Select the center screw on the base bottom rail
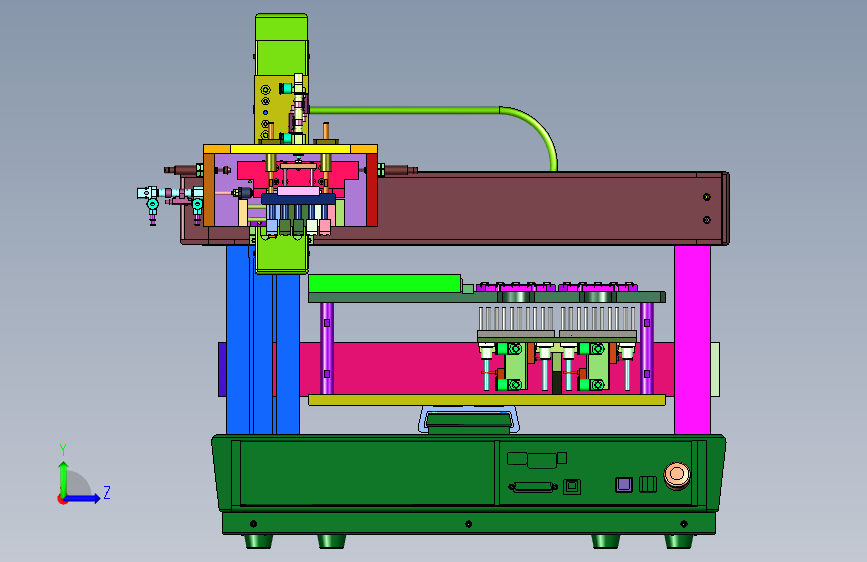This screenshot has height=562, width=867. pos(468,524)
